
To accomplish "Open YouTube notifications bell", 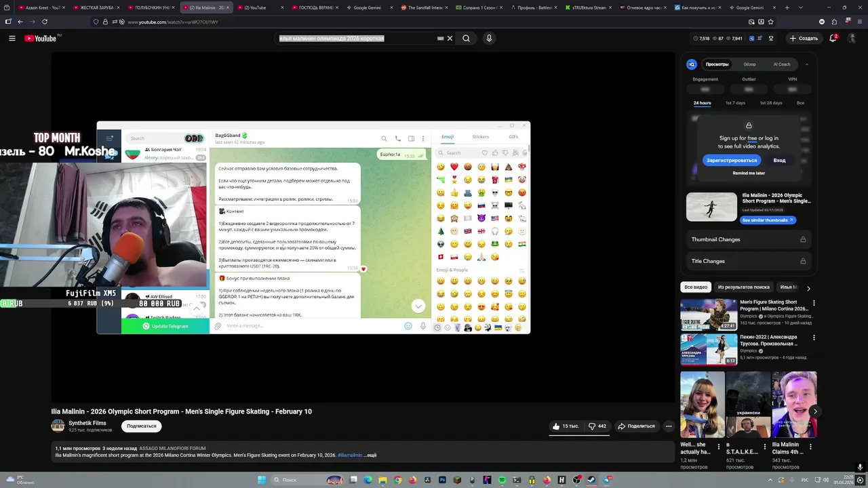I will click(833, 39).
